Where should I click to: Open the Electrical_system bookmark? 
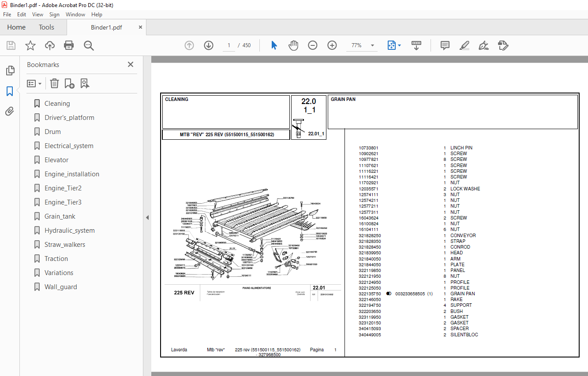69,146
